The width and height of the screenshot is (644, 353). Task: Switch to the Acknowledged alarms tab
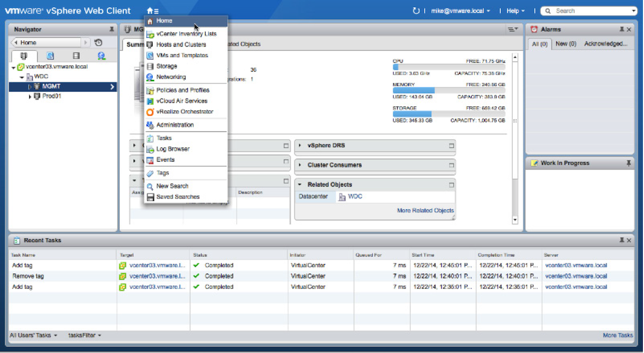click(x=606, y=44)
